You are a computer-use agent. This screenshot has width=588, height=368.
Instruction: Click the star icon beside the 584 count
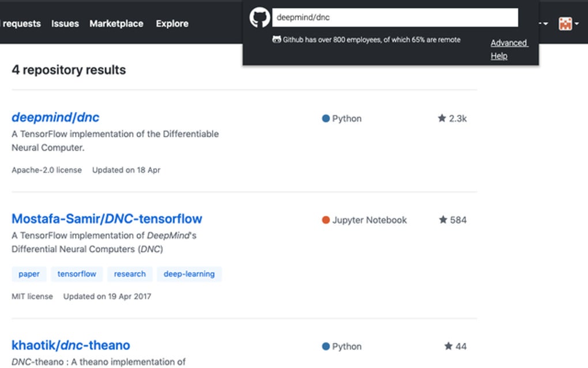point(443,219)
